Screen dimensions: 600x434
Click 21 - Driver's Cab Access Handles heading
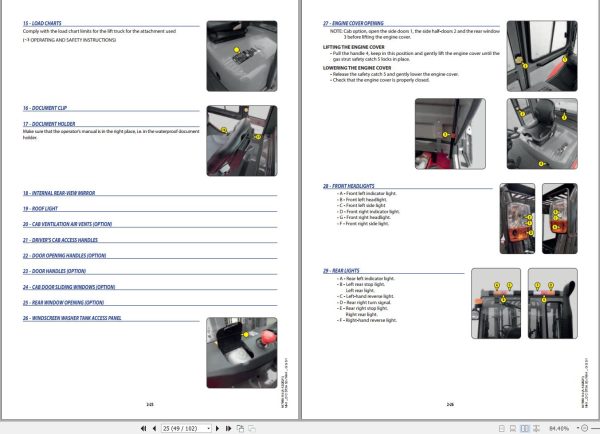click(60, 240)
